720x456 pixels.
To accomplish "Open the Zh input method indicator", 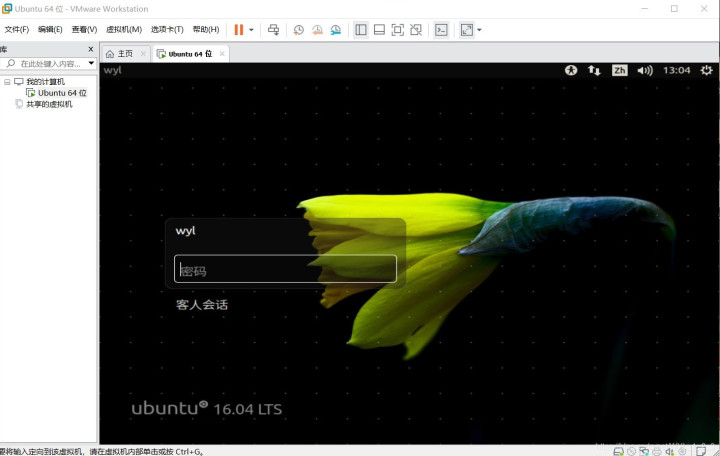I will pyautogui.click(x=619, y=70).
